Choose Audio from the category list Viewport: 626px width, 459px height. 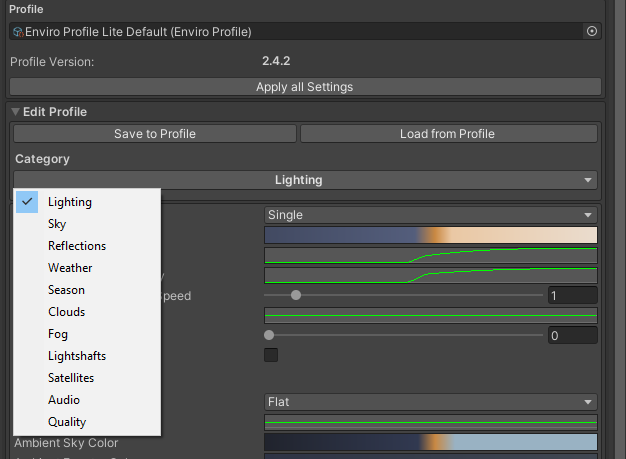tap(87, 400)
